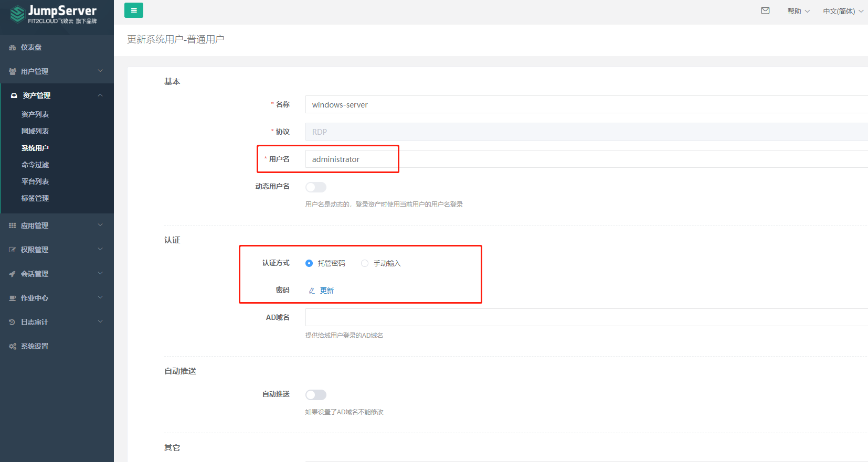The image size is (868, 462).
Task: Click the asset management inbox icon
Action: (14, 95)
